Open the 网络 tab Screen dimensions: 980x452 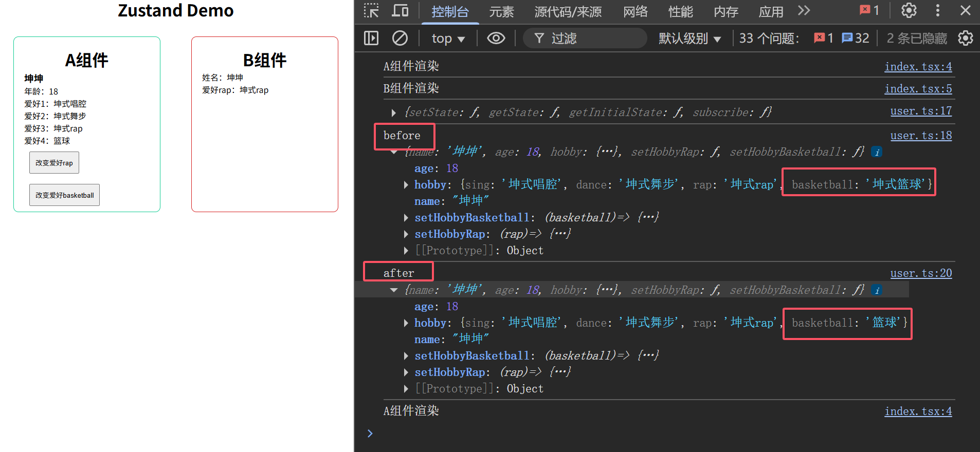(x=636, y=12)
